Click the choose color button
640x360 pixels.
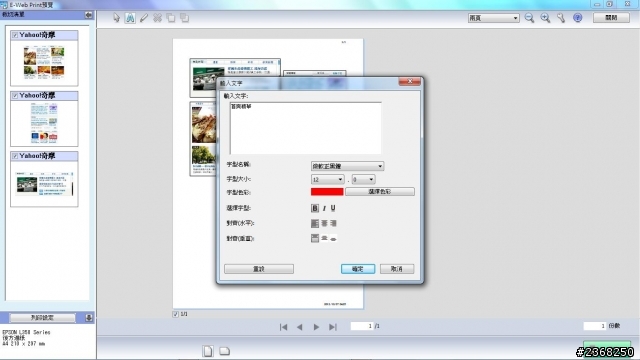click(x=380, y=192)
